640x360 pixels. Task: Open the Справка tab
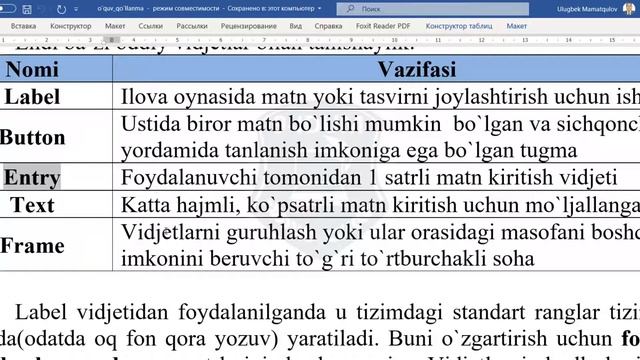(x=328, y=26)
